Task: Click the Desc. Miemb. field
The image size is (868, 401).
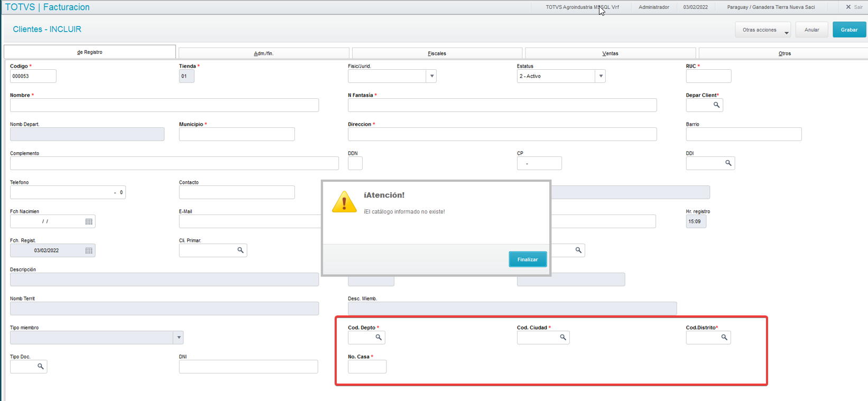Action: 512,309
